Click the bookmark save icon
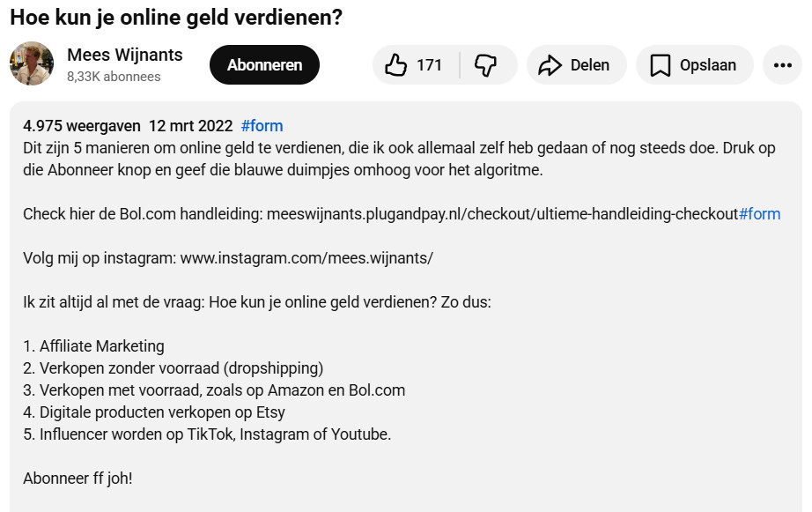Screen dimensions: 812x512 click(x=660, y=65)
